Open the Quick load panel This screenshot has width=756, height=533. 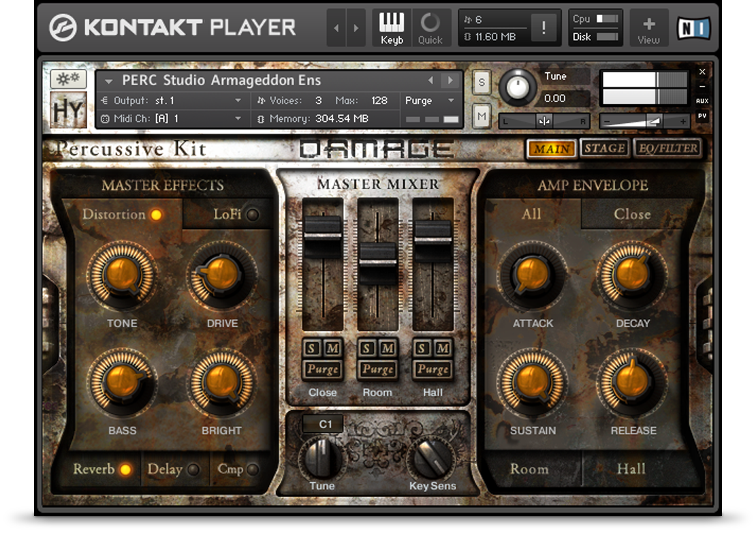[x=430, y=28]
